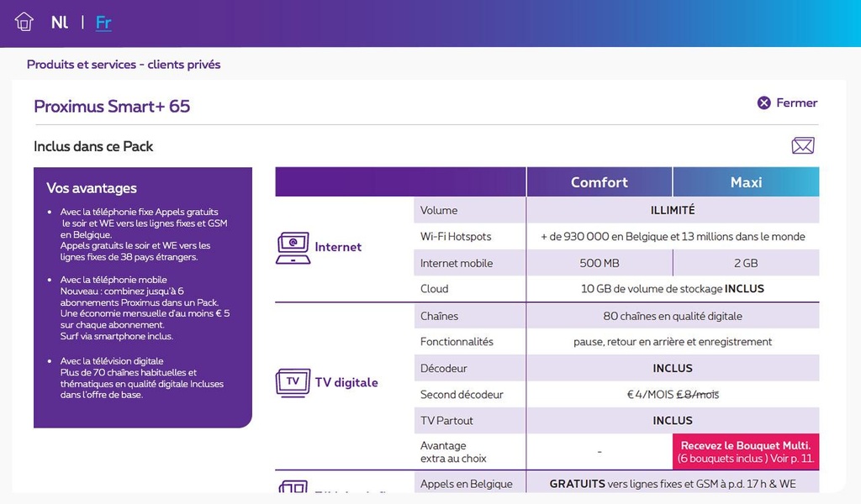Click the Vos avantages heading
The height and width of the screenshot is (504, 861).
[92, 188]
